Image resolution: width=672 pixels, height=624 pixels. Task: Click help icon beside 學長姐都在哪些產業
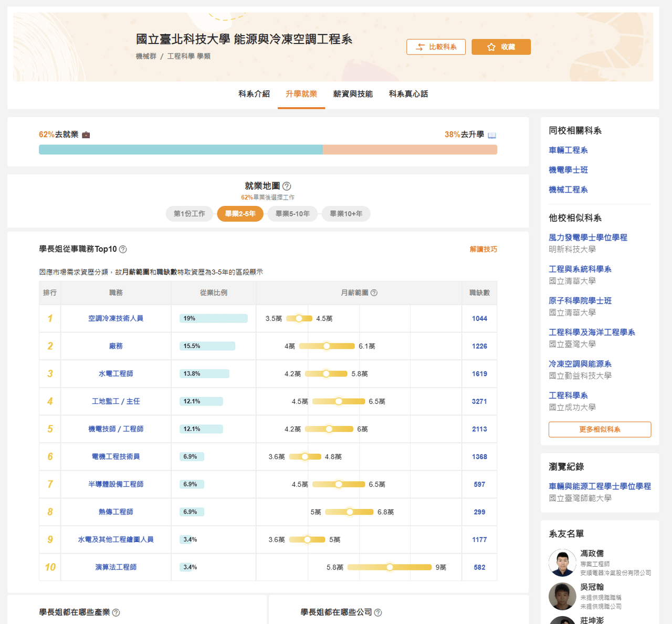tap(116, 612)
